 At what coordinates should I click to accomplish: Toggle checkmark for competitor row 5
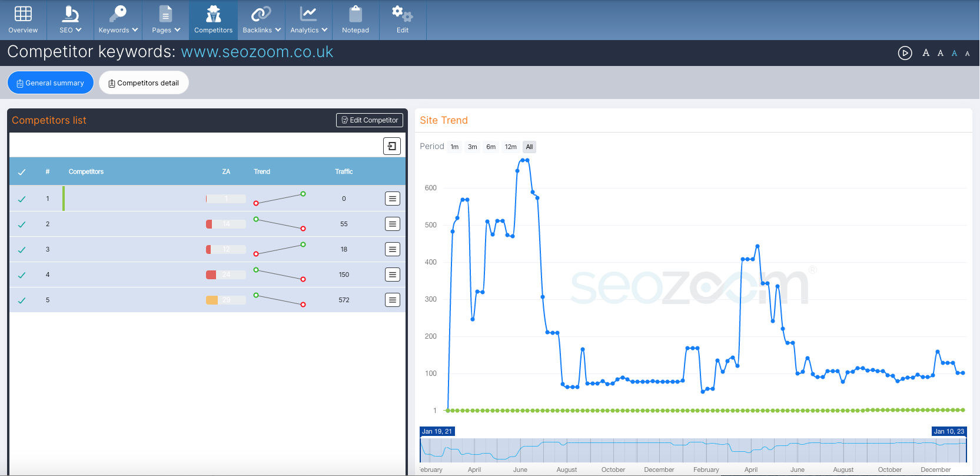pos(22,300)
